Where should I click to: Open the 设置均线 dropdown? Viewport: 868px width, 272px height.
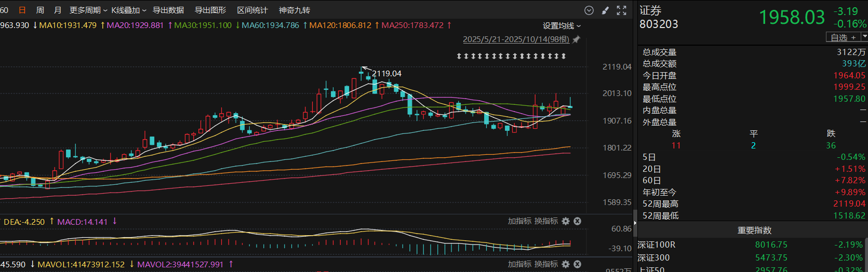[562, 25]
